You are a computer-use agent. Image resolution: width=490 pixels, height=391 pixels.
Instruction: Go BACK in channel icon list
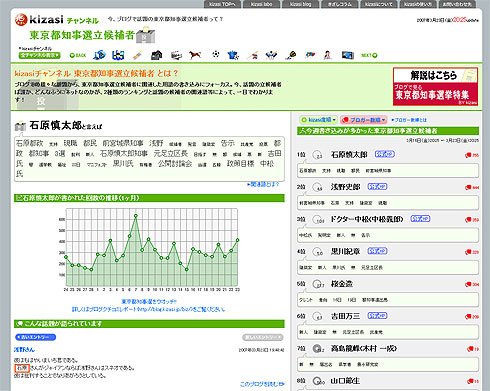click(x=78, y=55)
